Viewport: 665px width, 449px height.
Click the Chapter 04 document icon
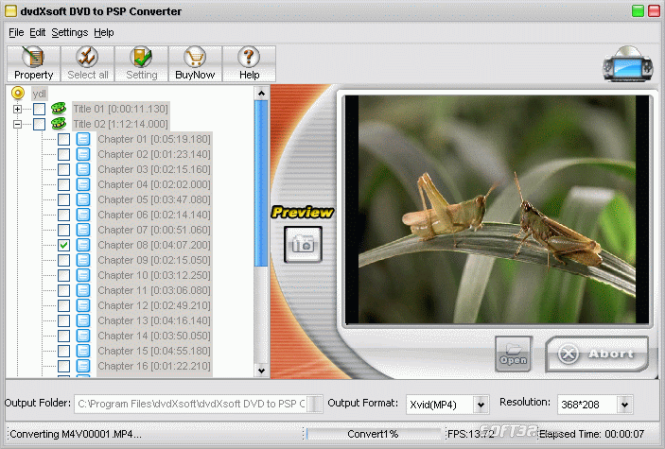point(83,184)
